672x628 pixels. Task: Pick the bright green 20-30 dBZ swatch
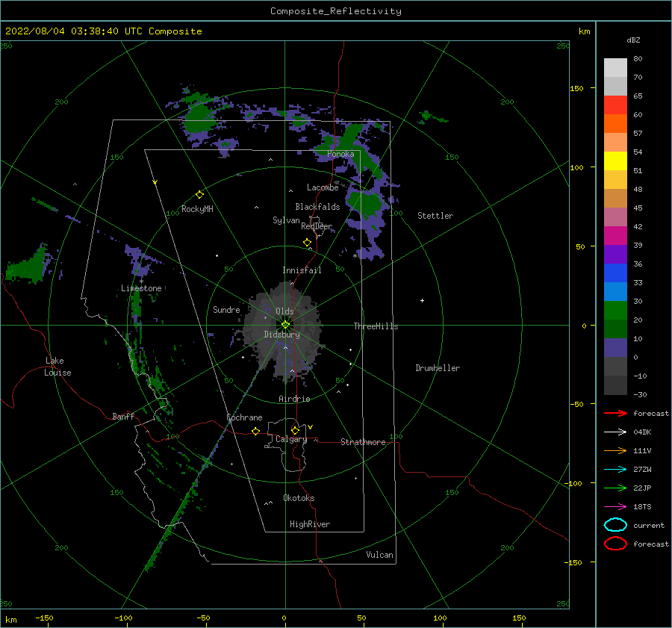coord(615,311)
